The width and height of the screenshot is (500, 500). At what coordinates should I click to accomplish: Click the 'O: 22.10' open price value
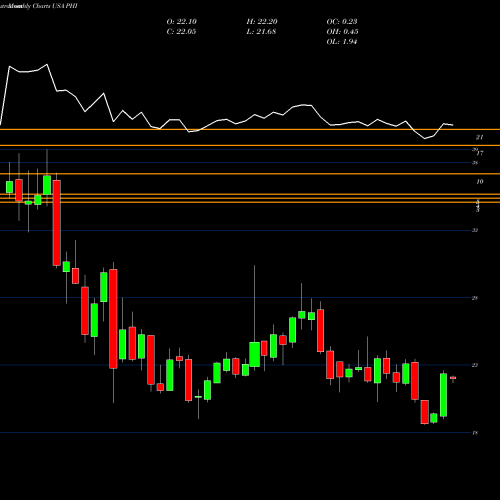click(182, 22)
